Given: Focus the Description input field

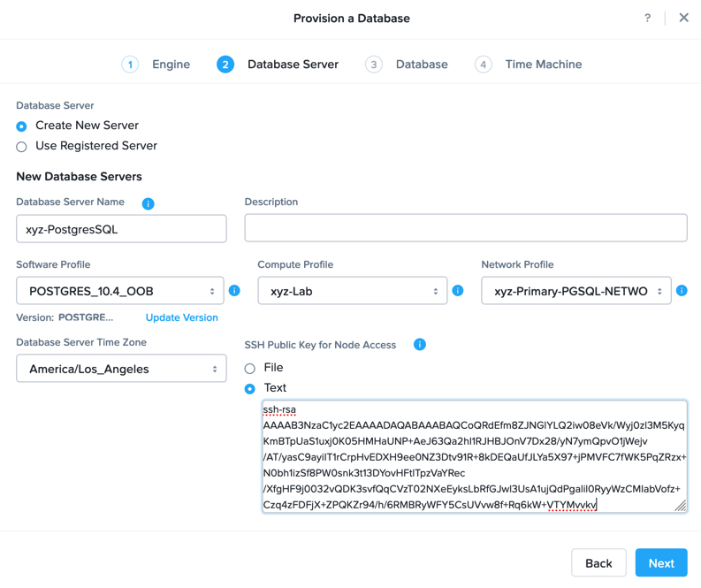Looking at the screenshot, I should click(466, 228).
